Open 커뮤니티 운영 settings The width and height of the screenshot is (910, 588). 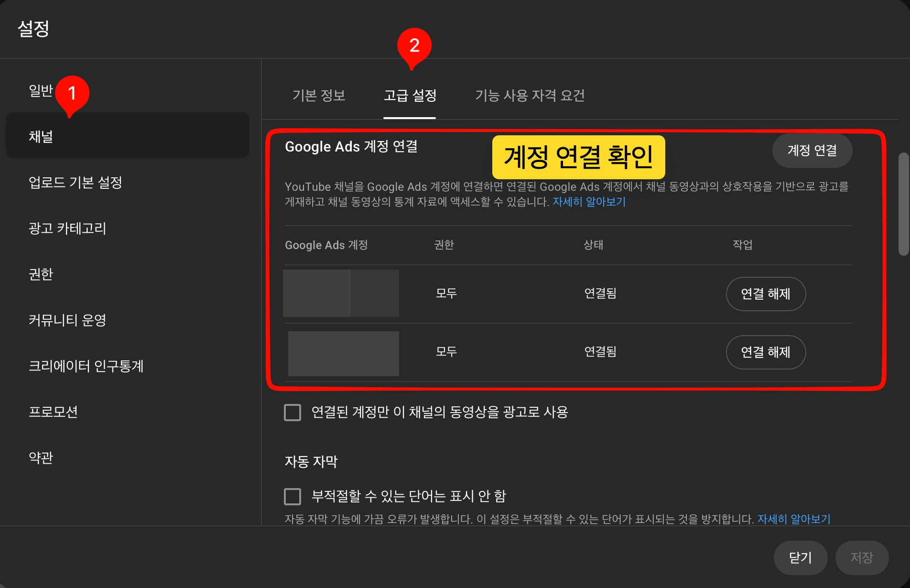coord(127,320)
